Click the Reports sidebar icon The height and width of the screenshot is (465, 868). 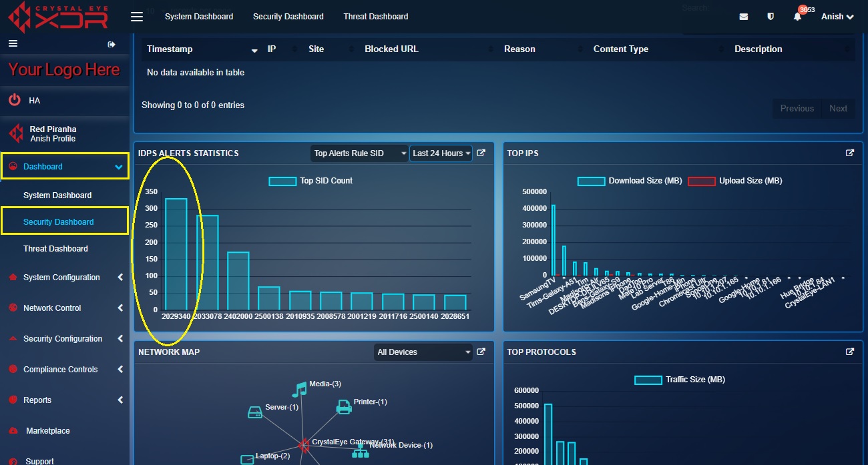pos(13,400)
